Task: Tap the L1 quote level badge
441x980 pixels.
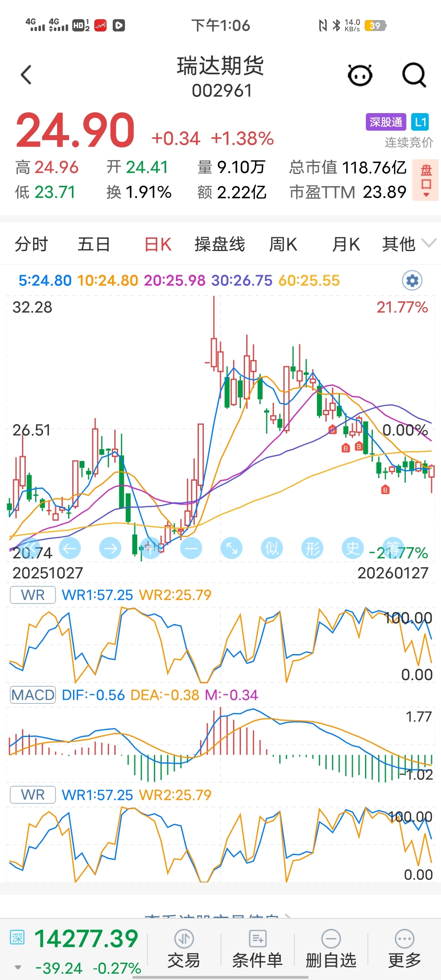Action: tap(420, 122)
